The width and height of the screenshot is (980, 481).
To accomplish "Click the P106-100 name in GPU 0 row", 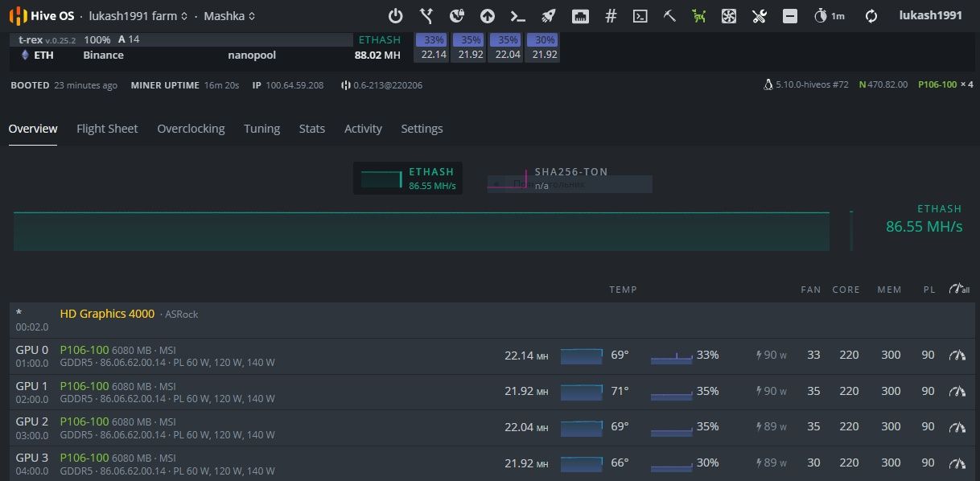I will (84, 350).
